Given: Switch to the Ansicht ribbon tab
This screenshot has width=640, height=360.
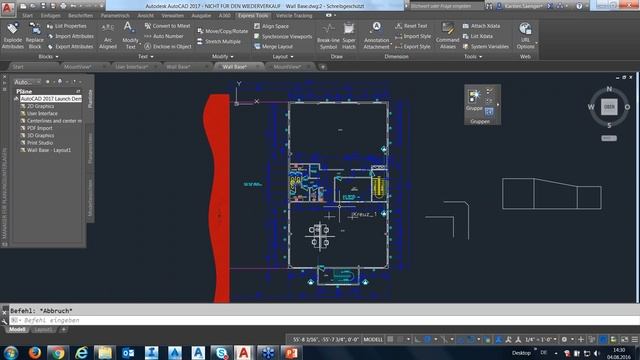Looking at the screenshot, I should 146,16.
